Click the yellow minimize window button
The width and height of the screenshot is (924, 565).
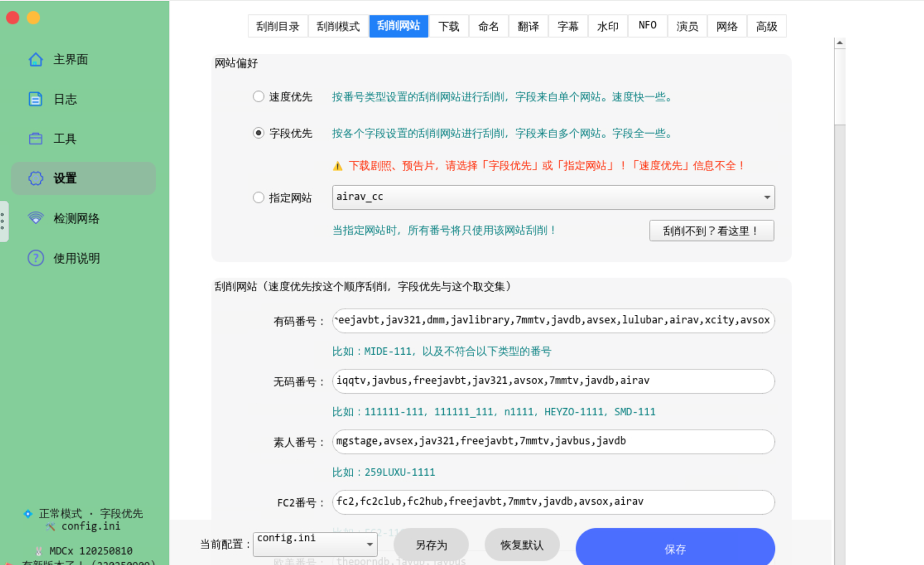[x=34, y=18]
